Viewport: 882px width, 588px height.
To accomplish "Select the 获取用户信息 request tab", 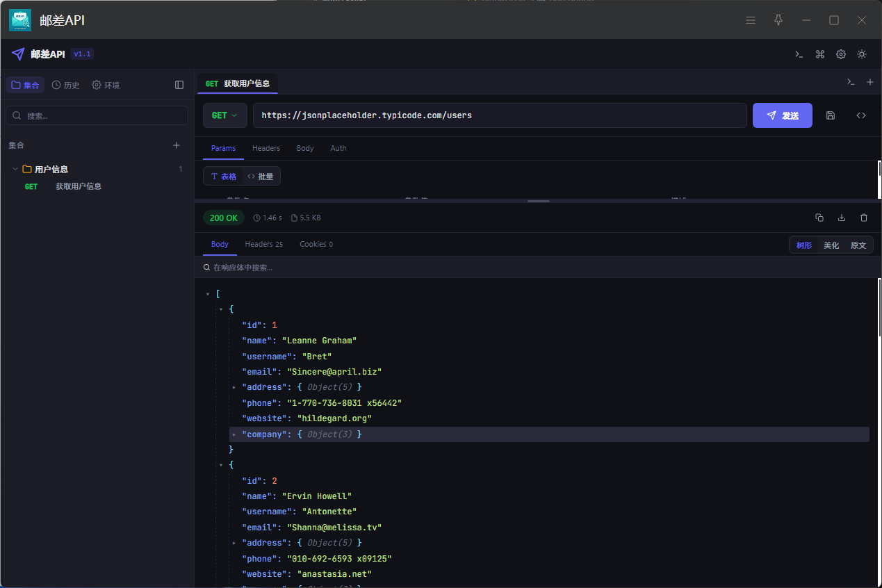I will 238,83.
